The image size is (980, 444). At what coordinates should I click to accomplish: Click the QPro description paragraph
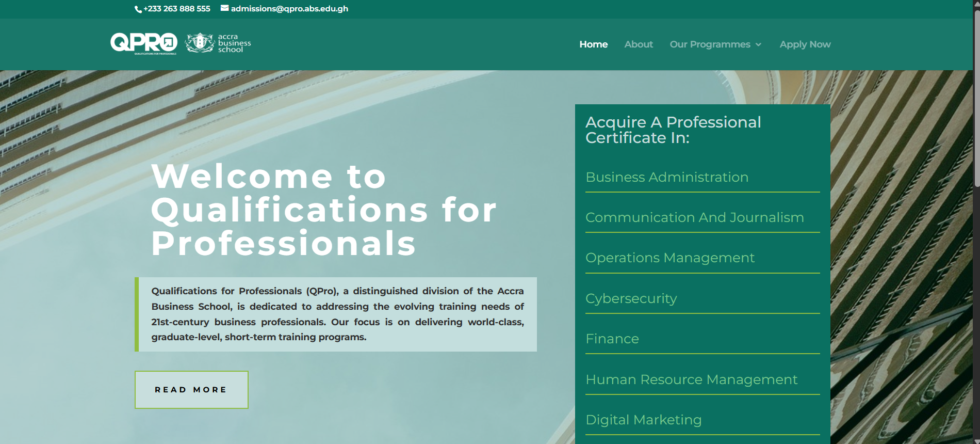click(337, 314)
